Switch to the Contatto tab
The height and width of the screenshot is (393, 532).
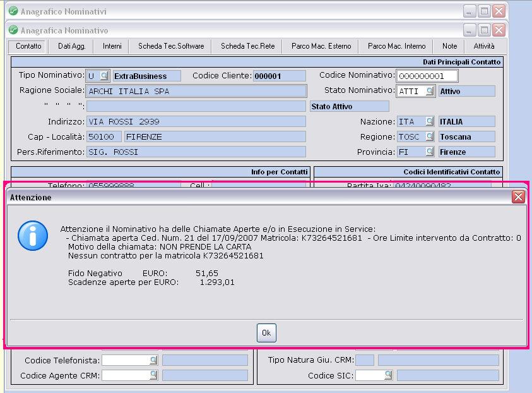click(28, 46)
